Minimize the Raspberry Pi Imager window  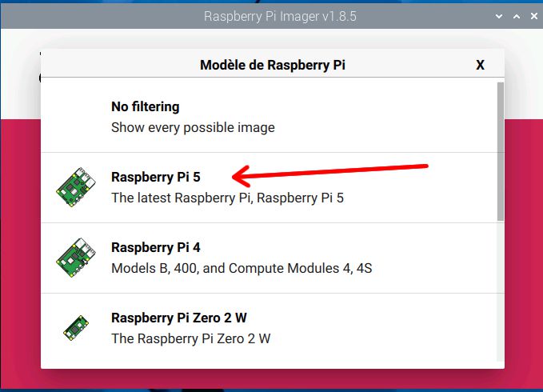click(x=499, y=16)
